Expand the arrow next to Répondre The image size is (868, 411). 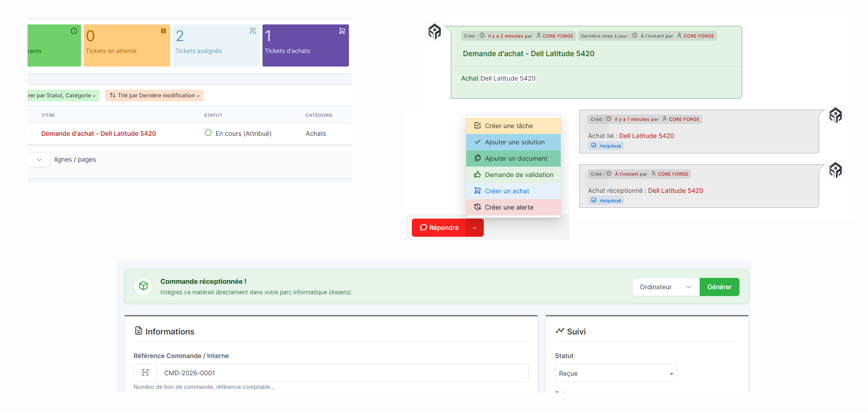click(x=474, y=228)
